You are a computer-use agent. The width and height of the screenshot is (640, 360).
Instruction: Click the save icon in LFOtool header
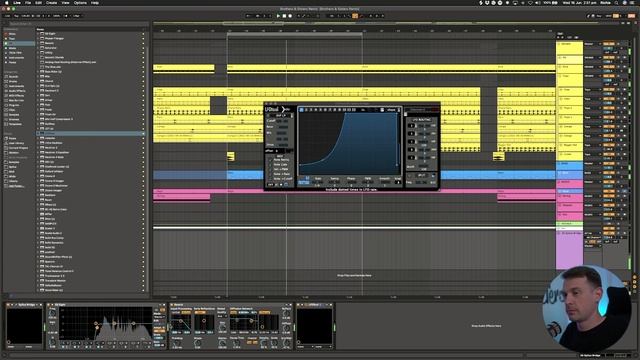(x=382, y=110)
